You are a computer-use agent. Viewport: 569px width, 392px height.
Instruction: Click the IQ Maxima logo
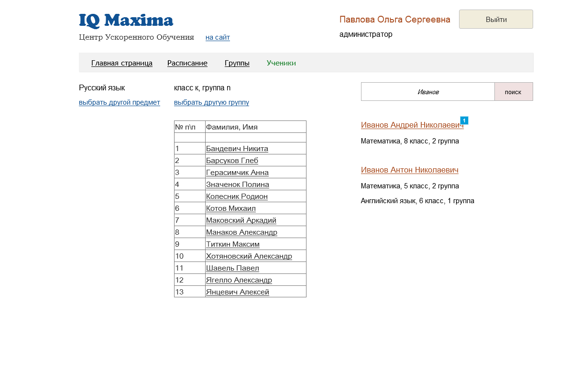click(126, 21)
